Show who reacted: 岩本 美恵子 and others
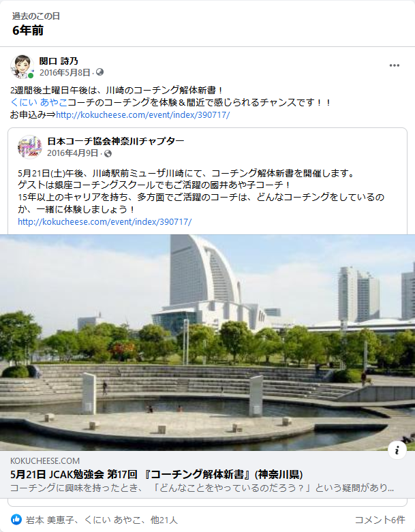415x532 pixels. click(x=102, y=520)
